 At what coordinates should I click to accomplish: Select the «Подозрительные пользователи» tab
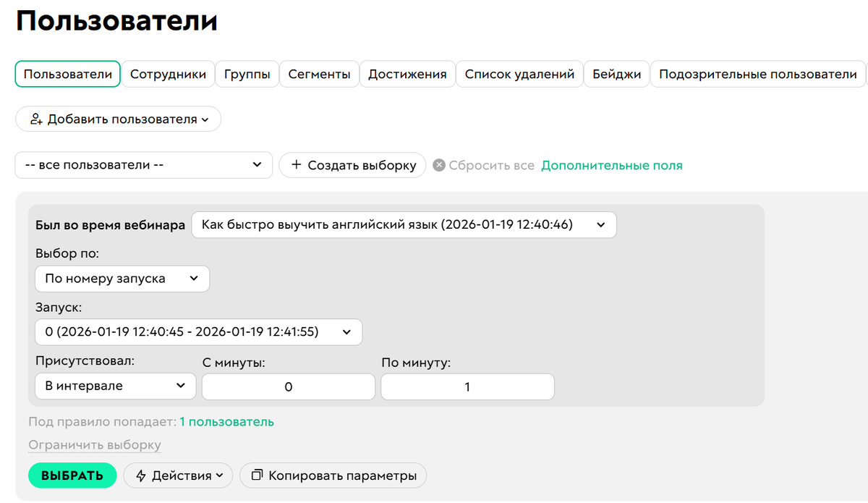tap(758, 73)
